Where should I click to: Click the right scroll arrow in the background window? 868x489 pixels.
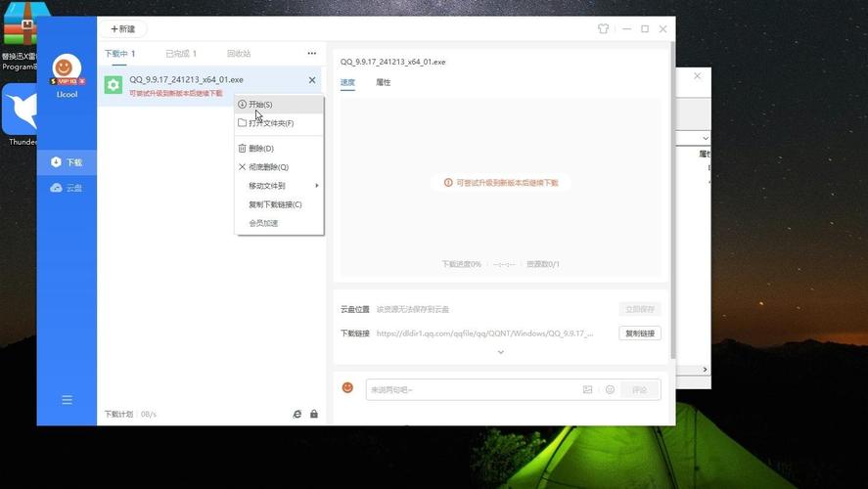click(x=705, y=370)
